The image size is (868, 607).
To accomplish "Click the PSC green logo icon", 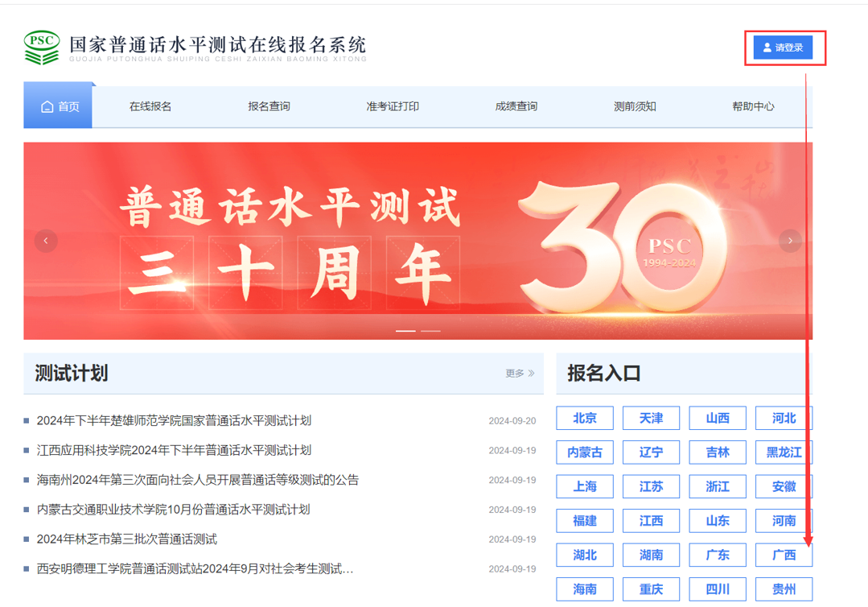I will point(42,47).
